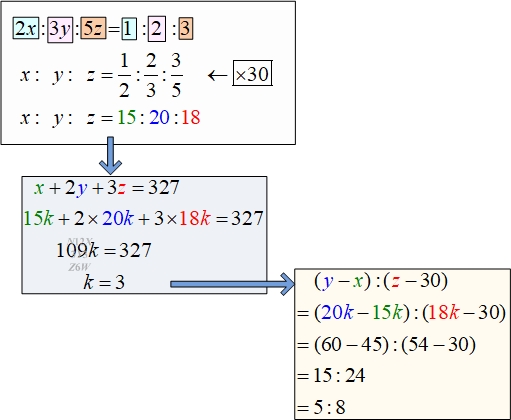Select the final answer = 5 : 8
This screenshot has width=511, height=420.
321,407
